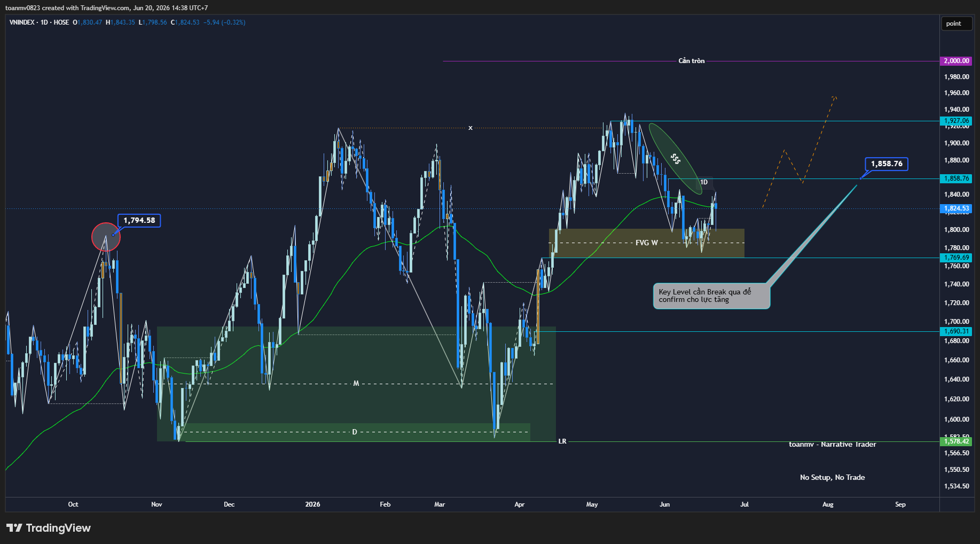Viewport: 980px width, 544px height.
Task: Click the orange dashed projection arrow tip
Action: (834, 97)
